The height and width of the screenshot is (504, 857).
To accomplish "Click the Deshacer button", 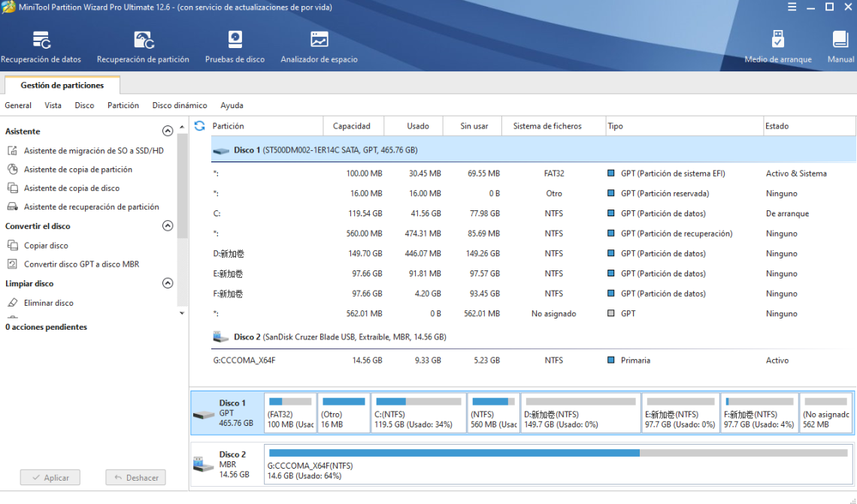I will point(135,477).
